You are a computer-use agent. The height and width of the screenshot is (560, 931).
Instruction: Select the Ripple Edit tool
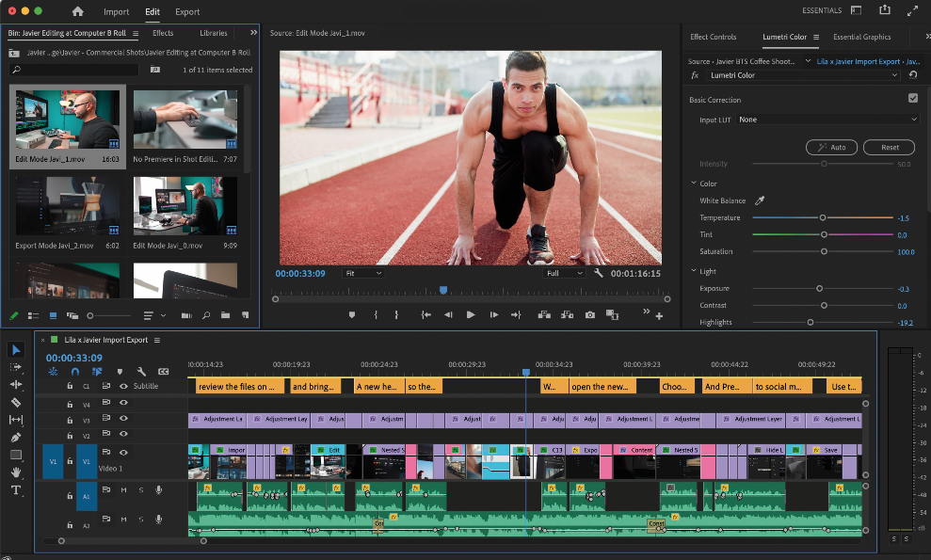14,385
